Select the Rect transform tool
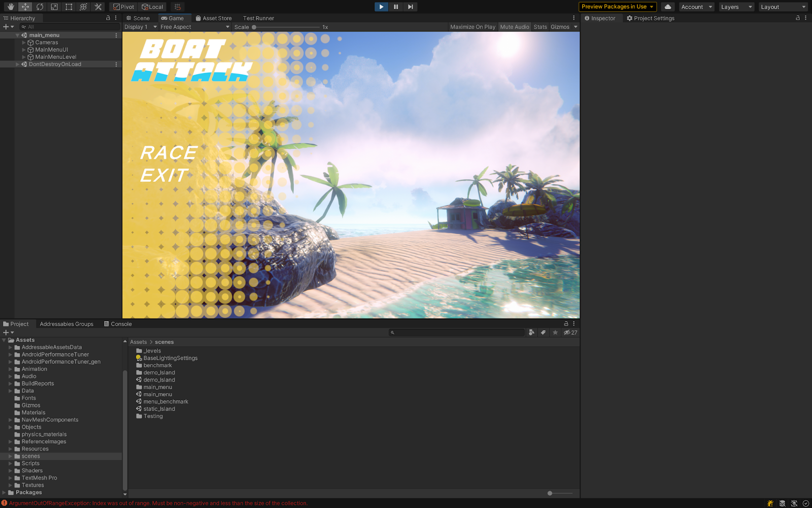The width and height of the screenshot is (812, 508). pyautogui.click(x=69, y=7)
